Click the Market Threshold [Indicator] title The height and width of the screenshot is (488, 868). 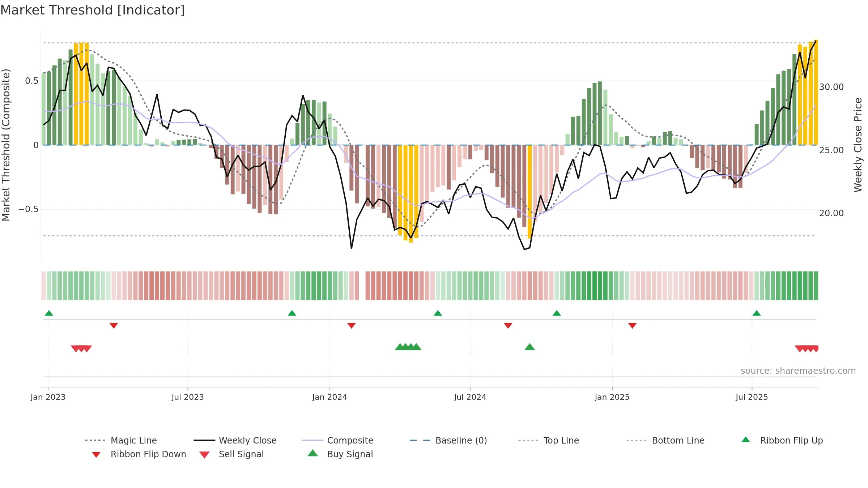click(93, 10)
